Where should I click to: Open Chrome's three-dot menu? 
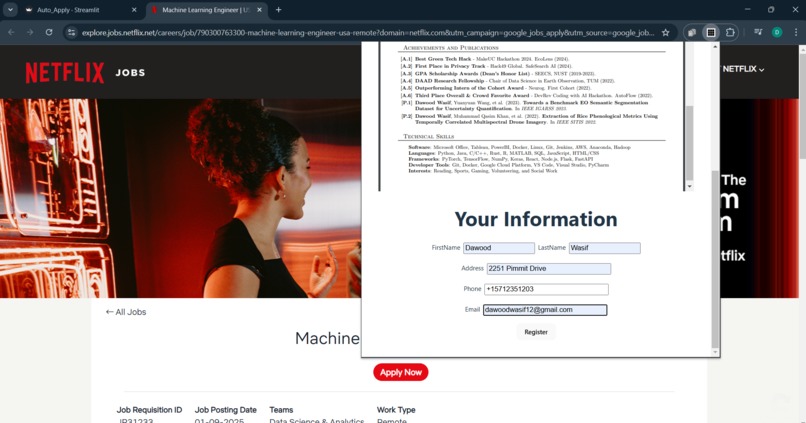(x=795, y=32)
